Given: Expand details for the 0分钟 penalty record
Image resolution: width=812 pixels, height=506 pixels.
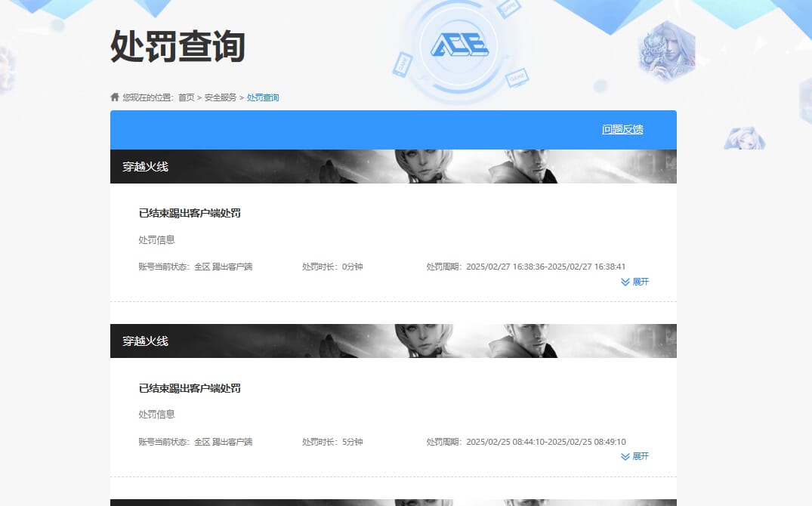Looking at the screenshot, I should 635,282.
